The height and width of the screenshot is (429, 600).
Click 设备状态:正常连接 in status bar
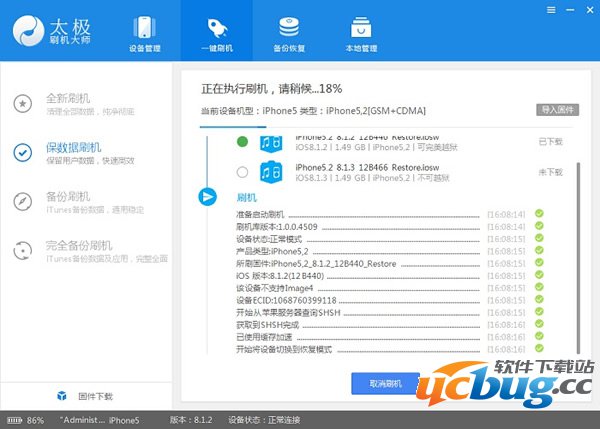tap(264, 420)
